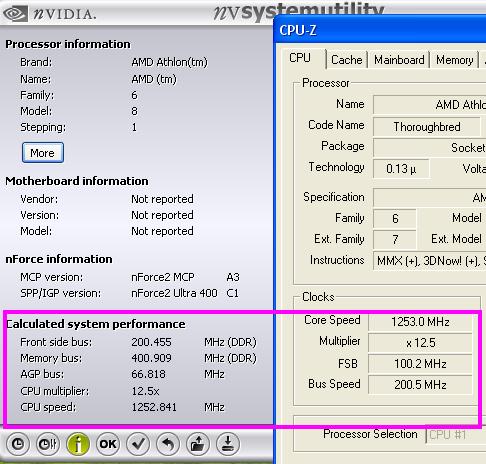Click the AGP bus value 66.818
Image resolution: width=486 pixels, height=464 pixels.
148,374
